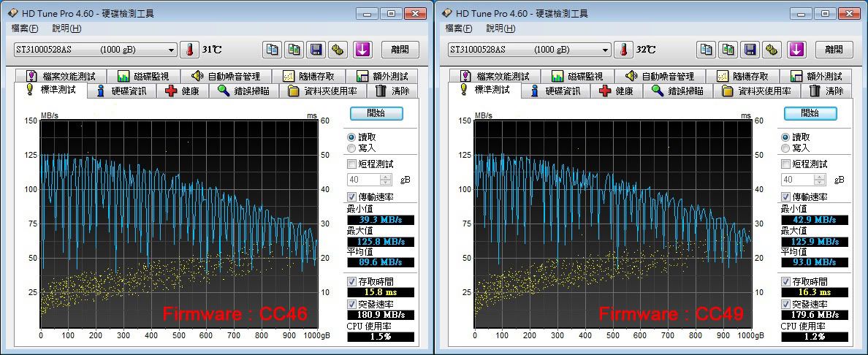The image size is (868, 355).
Task: Switch to 健康 tab in left window
Action: pyautogui.click(x=182, y=91)
